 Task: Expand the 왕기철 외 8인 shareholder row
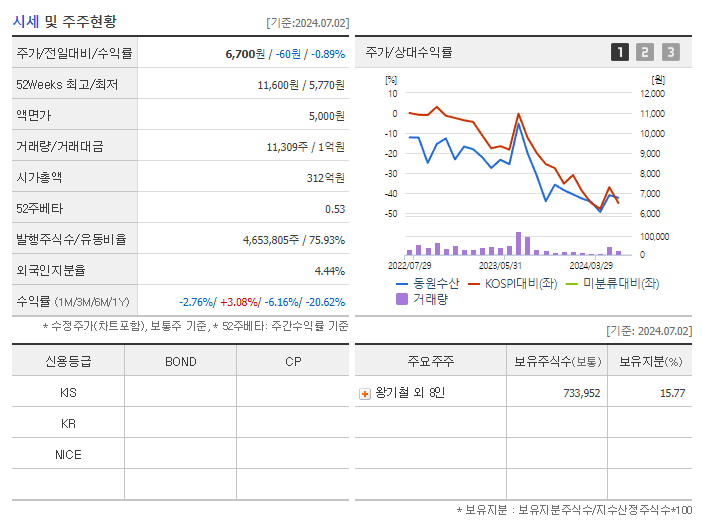(x=365, y=394)
